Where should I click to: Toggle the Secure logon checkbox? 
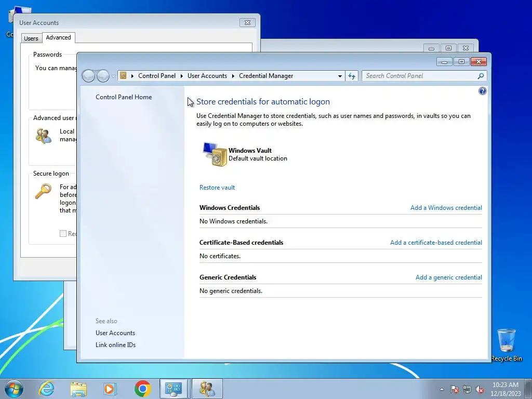pyautogui.click(x=63, y=233)
